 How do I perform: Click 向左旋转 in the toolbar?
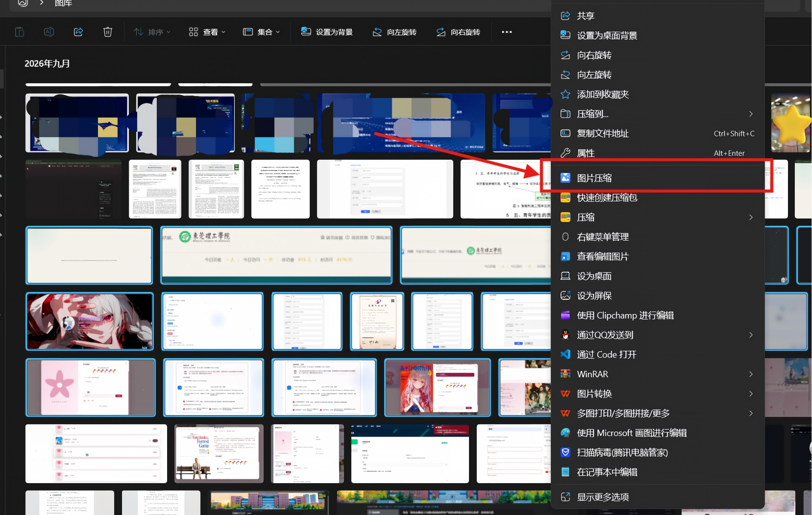point(394,32)
